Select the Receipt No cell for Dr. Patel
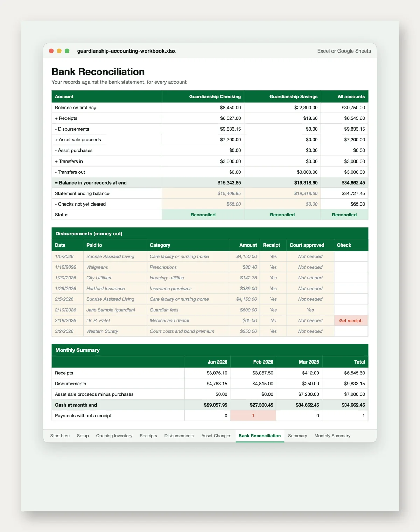The image size is (420, 532). (273, 320)
